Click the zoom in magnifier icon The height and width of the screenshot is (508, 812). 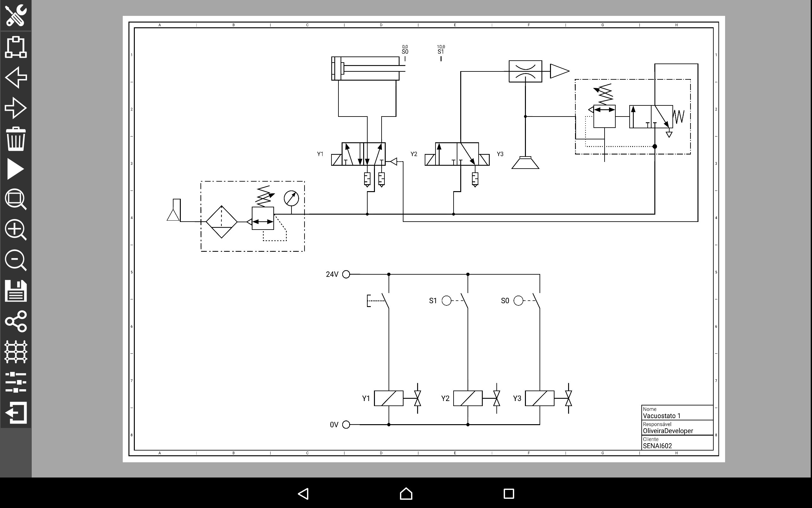[16, 230]
